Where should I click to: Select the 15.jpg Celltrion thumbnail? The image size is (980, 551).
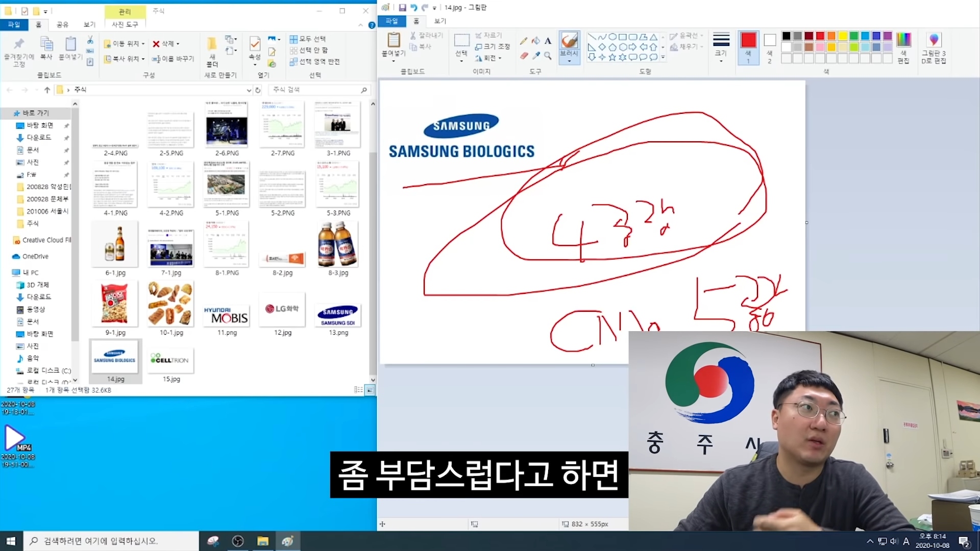(x=171, y=361)
